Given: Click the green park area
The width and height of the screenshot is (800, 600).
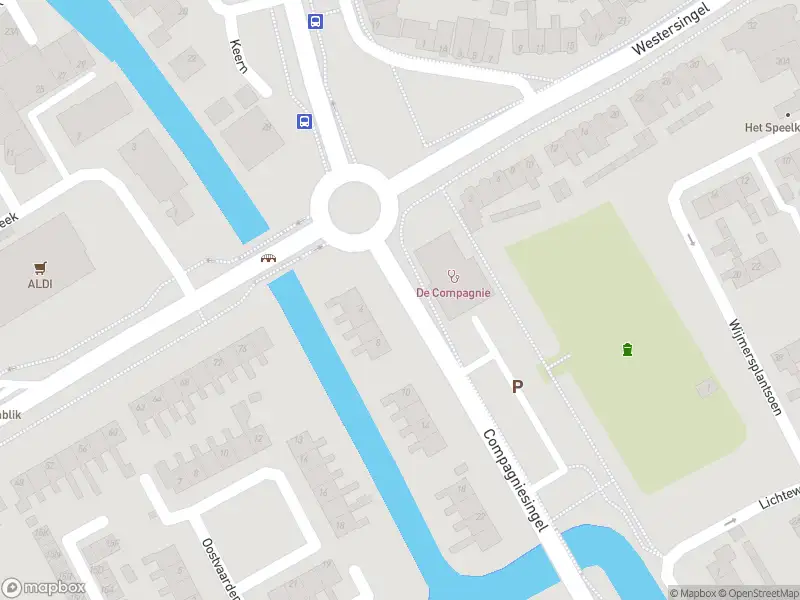Looking at the screenshot, I should coord(626,347).
